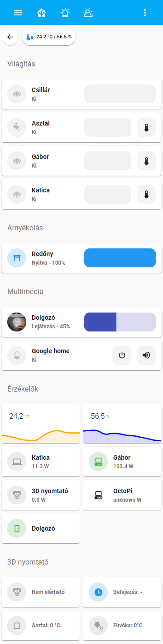Viewport: 163px width, 644px height.
Task: Open color temperature for Gábor light
Action: [x=146, y=161]
